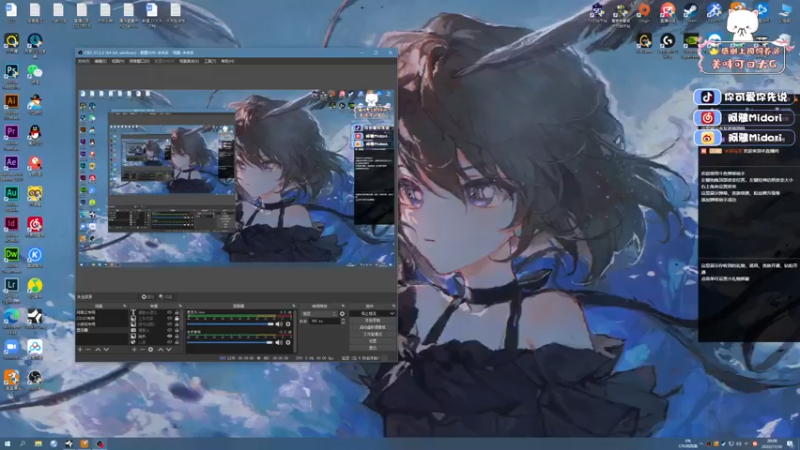Click 启动虚拟摄像机 virtual camera button

coord(372,327)
